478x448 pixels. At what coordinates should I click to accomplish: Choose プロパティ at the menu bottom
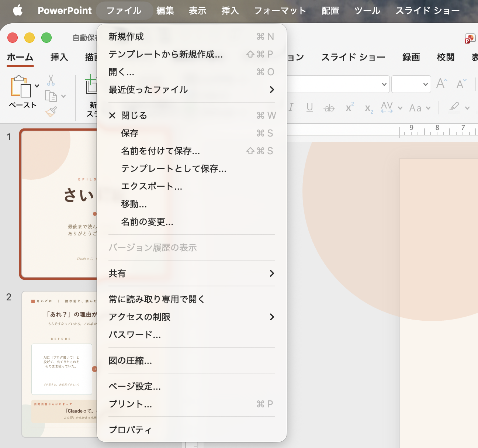point(192,430)
